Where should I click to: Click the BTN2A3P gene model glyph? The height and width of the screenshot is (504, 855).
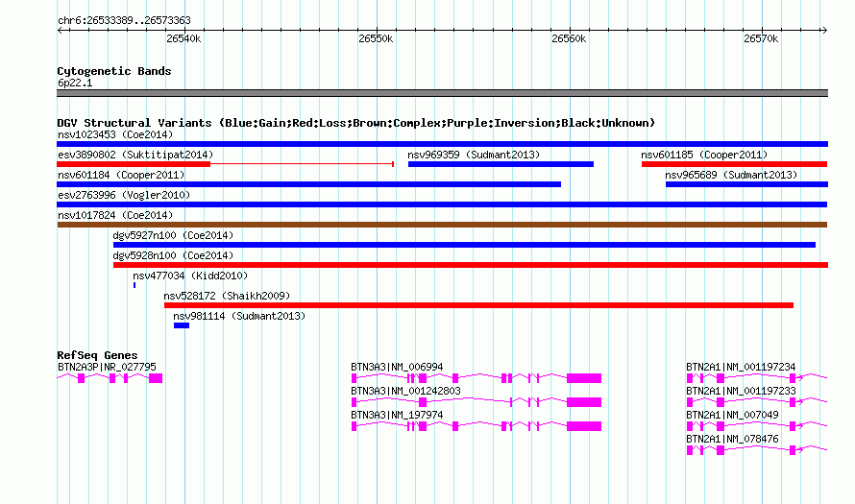pos(110,378)
